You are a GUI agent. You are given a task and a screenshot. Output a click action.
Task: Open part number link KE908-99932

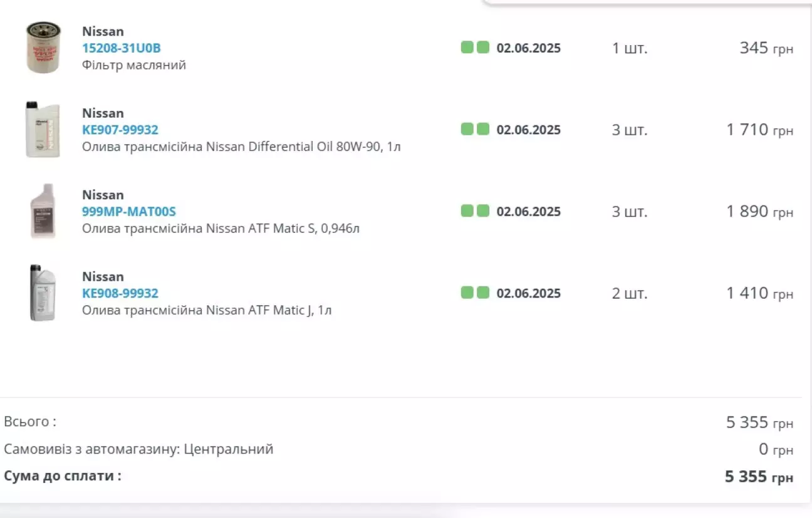coord(120,293)
